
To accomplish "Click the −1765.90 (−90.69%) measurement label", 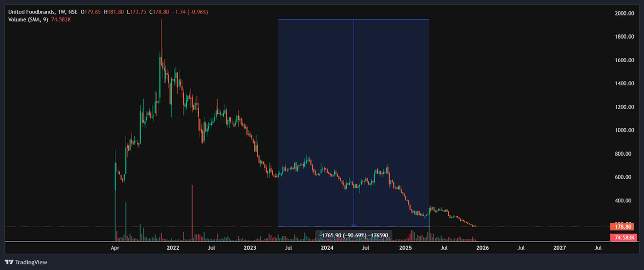I will pos(354,235).
